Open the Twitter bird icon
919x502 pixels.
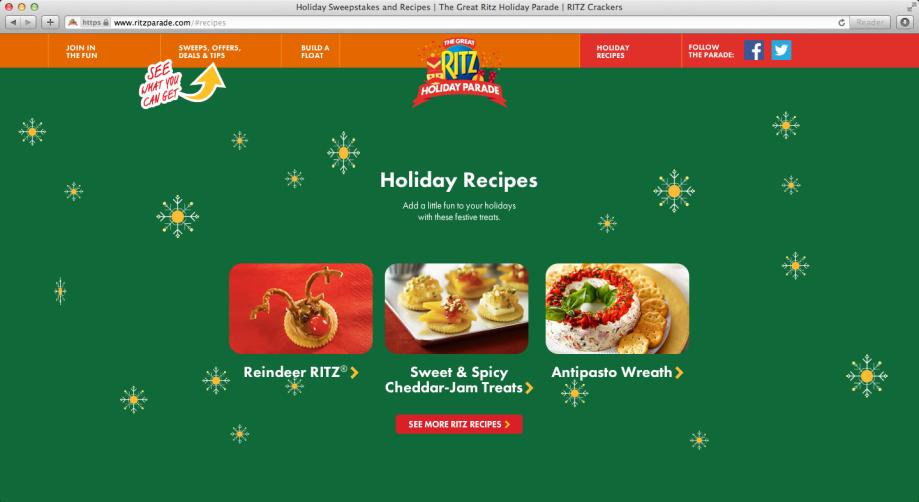coord(781,50)
